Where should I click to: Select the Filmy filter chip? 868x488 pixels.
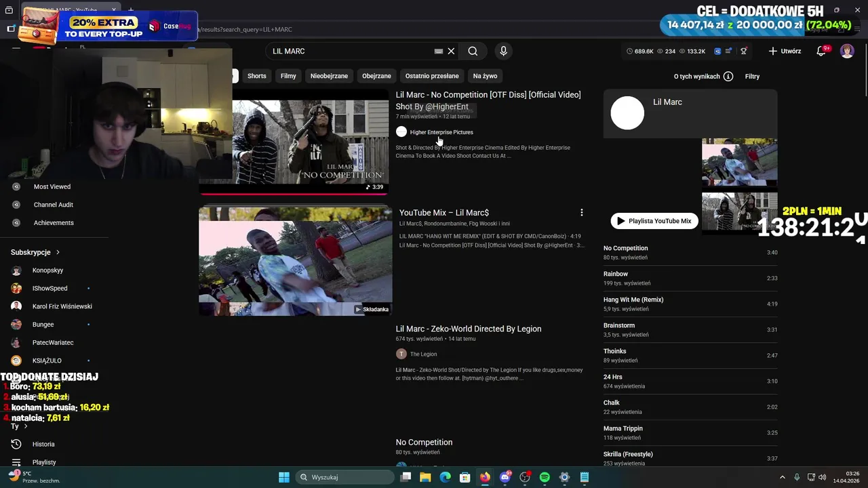click(x=288, y=76)
